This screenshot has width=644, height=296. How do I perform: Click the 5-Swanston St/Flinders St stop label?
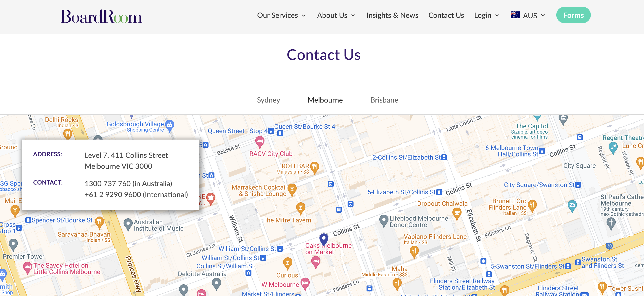point(528,267)
